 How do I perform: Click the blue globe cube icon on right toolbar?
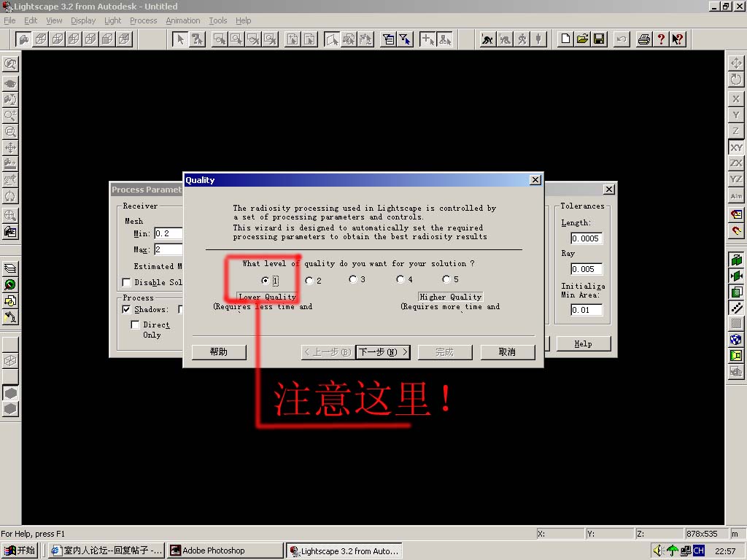736,340
